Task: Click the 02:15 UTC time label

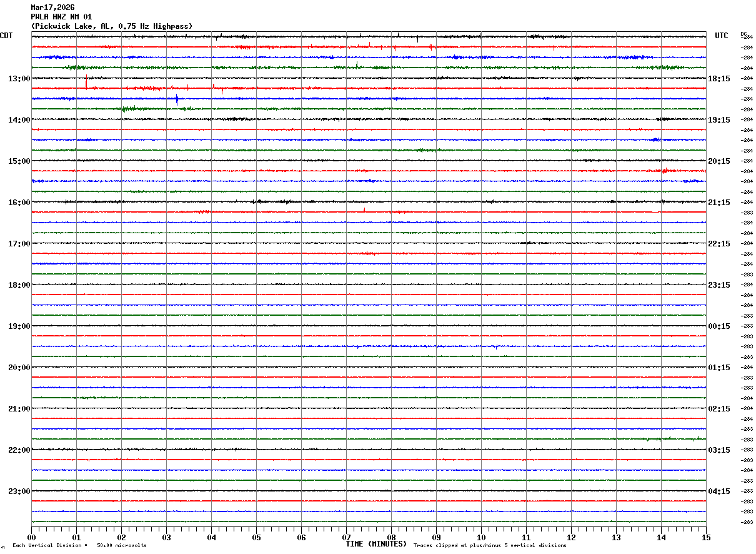Action: 719,409
